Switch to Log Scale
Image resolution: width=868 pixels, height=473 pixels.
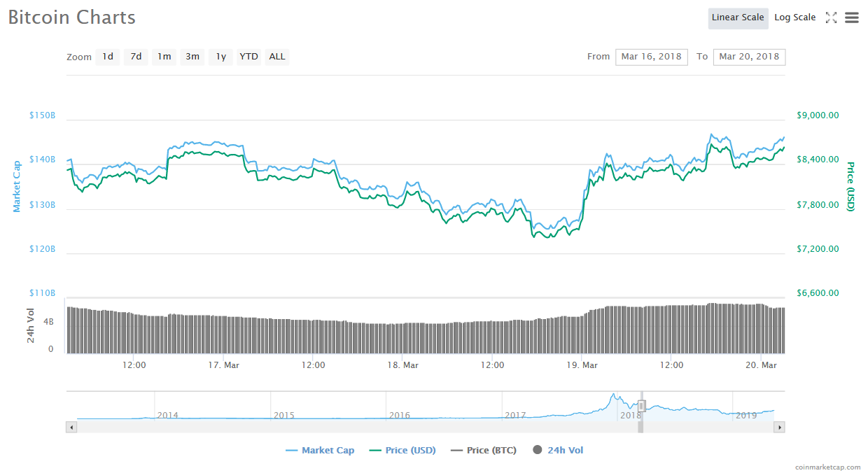795,17
